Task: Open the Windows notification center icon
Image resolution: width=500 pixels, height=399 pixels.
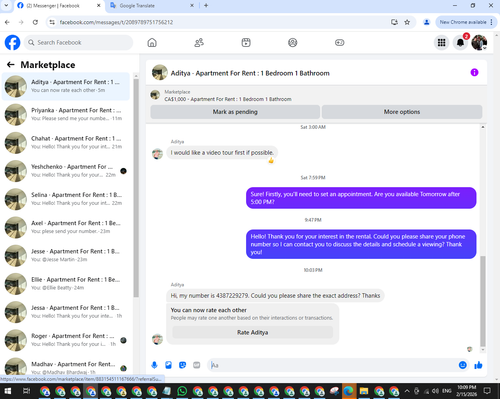Action: (487, 391)
